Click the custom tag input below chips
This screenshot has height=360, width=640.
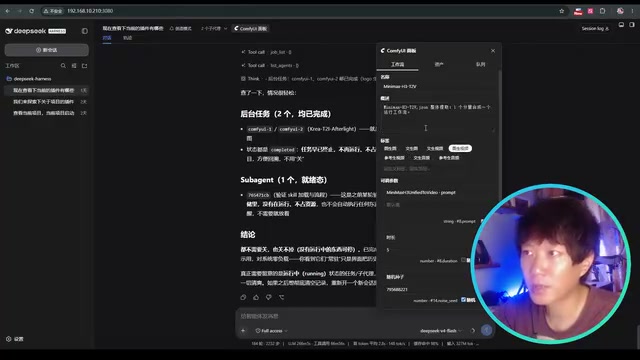pyautogui.click(x=437, y=169)
